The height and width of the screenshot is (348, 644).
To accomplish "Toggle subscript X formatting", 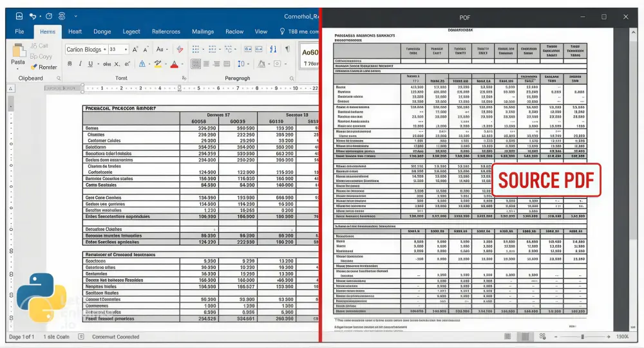I will tap(117, 64).
